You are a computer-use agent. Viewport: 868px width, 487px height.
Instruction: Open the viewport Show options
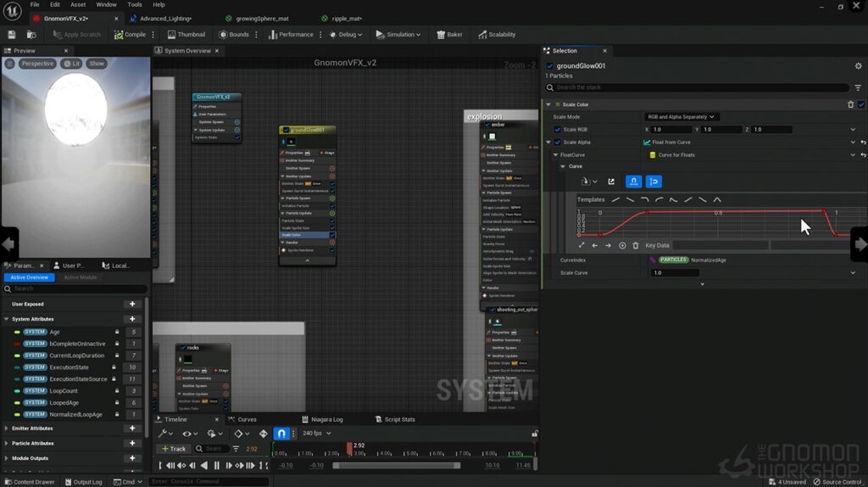[x=97, y=64]
